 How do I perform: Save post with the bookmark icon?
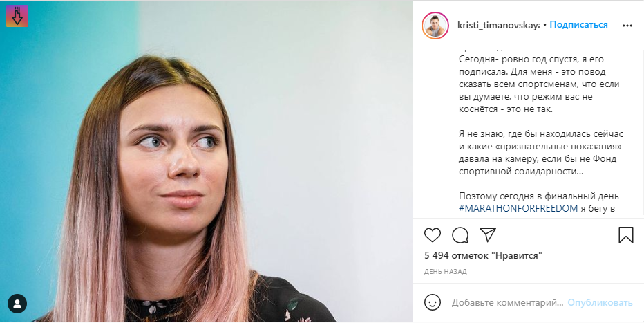625,235
